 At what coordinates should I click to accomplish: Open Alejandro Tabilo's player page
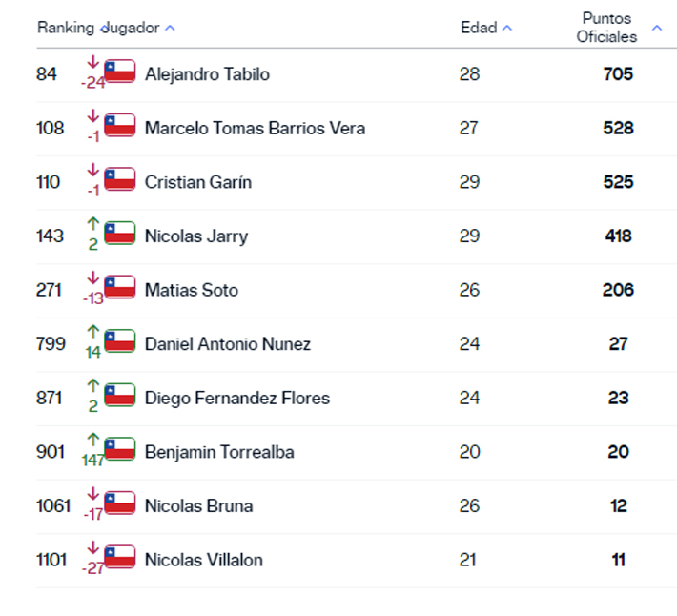pos(207,74)
